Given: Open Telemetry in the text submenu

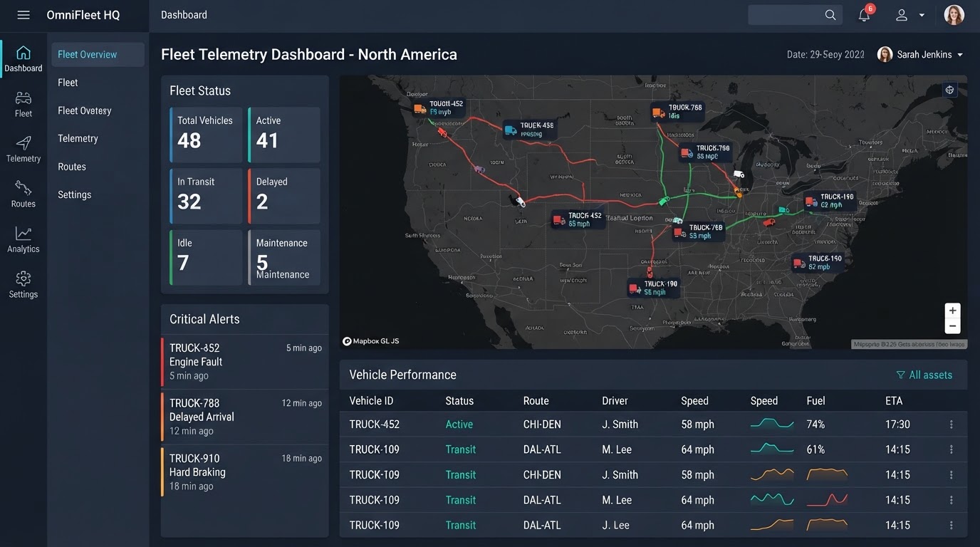Looking at the screenshot, I should click(x=78, y=139).
